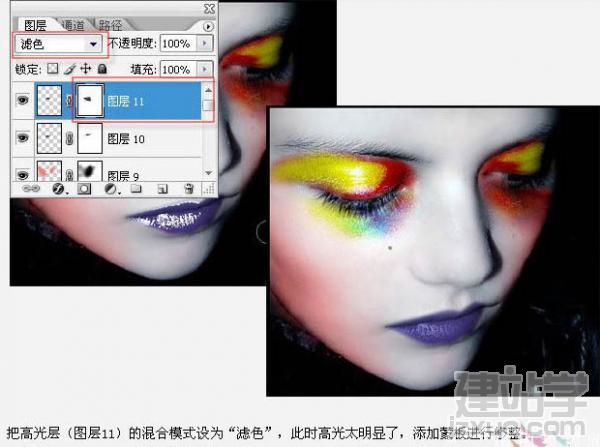This screenshot has width=600, height=447.
Task: Hide 图层 11 with its eye icon
Action: point(23,101)
